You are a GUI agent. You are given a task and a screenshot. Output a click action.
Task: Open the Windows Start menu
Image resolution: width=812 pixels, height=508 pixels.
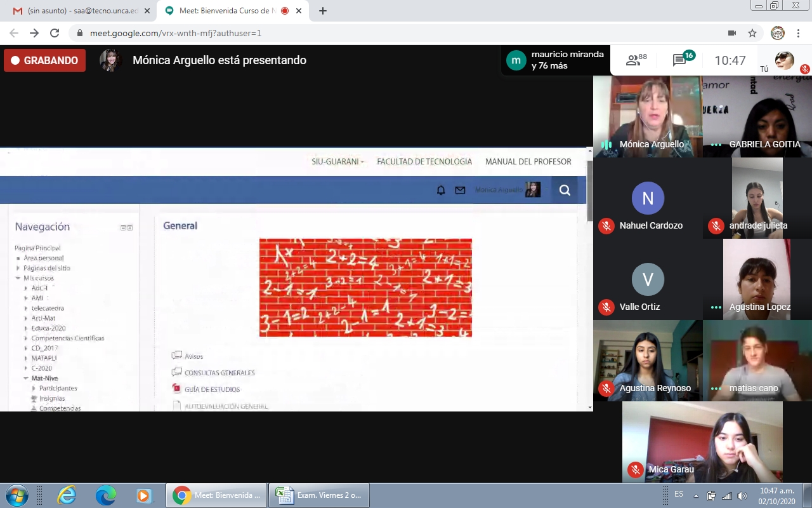tap(17, 495)
